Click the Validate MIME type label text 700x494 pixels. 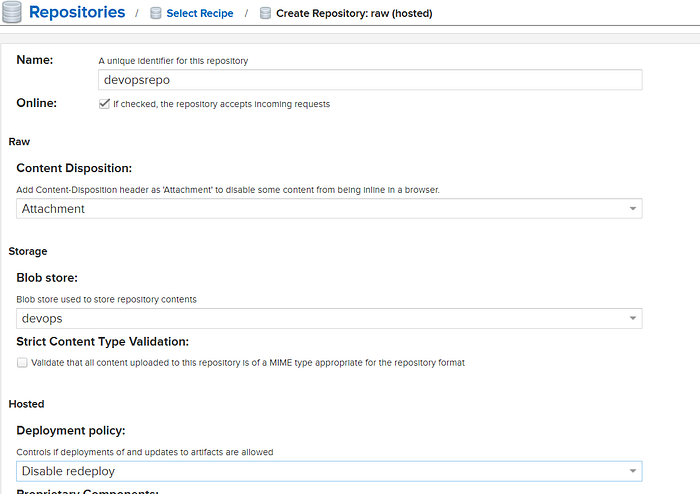pyautogui.click(x=248, y=362)
